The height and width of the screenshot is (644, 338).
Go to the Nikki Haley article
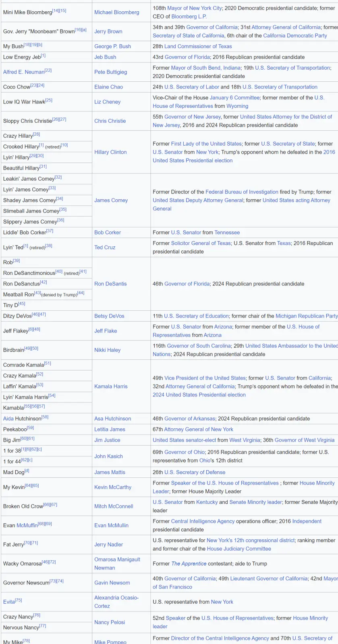pyautogui.click(x=108, y=350)
